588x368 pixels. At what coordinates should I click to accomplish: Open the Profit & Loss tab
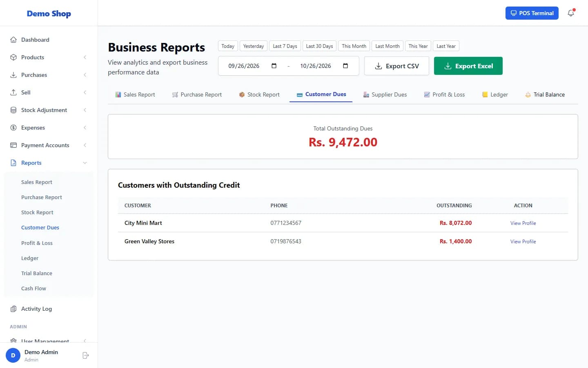pos(444,94)
